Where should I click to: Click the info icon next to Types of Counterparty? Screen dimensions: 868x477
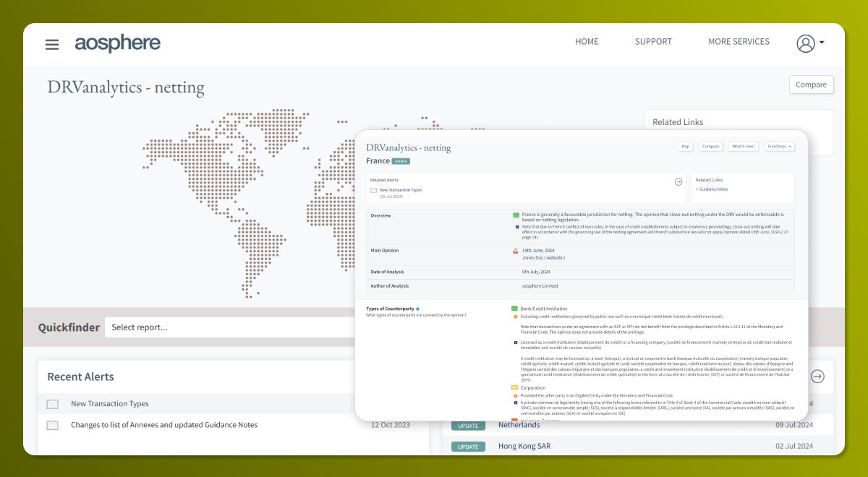click(417, 309)
